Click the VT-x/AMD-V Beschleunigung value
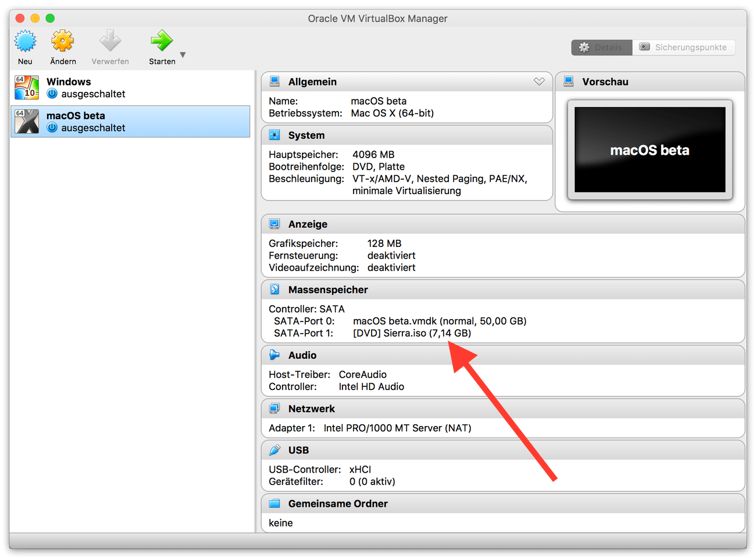 click(x=440, y=185)
